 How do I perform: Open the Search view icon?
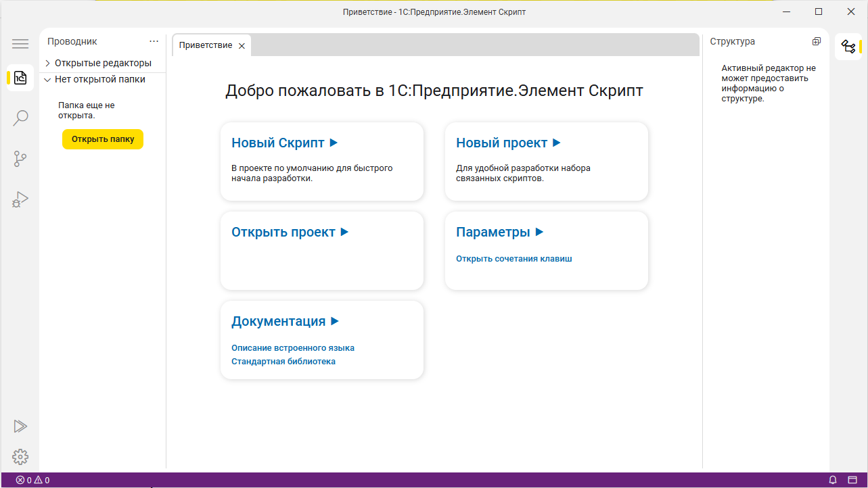(x=20, y=118)
